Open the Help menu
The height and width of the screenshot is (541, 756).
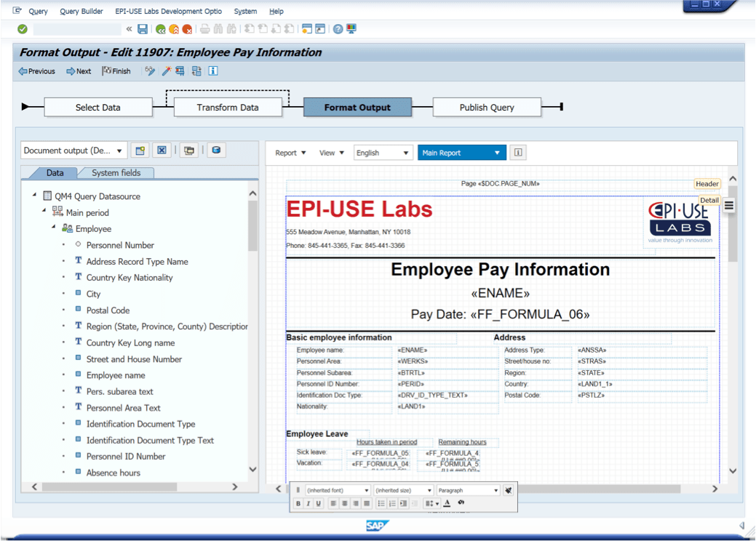[x=276, y=11]
